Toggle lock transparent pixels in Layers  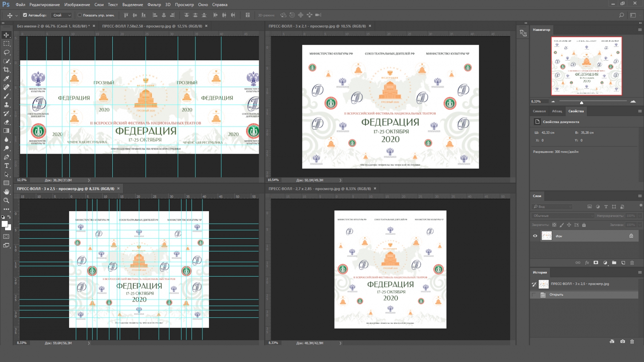tap(554, 225)
